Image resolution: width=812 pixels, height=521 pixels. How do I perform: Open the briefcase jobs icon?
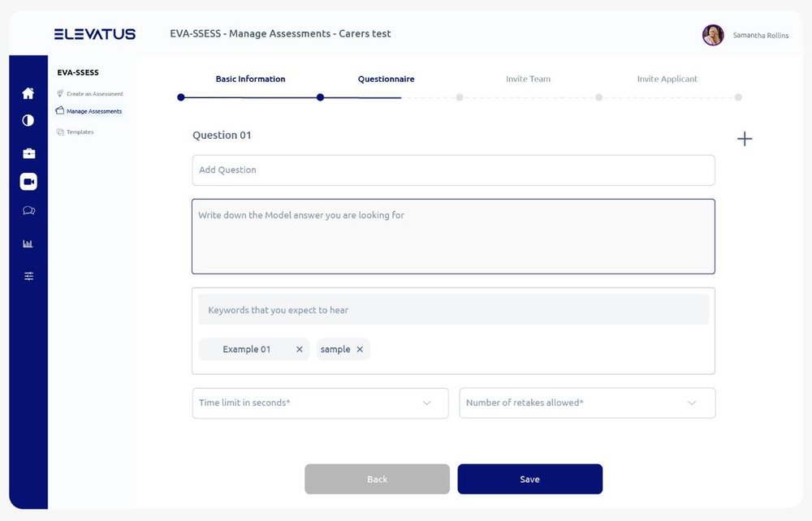(x=28, y=153)
